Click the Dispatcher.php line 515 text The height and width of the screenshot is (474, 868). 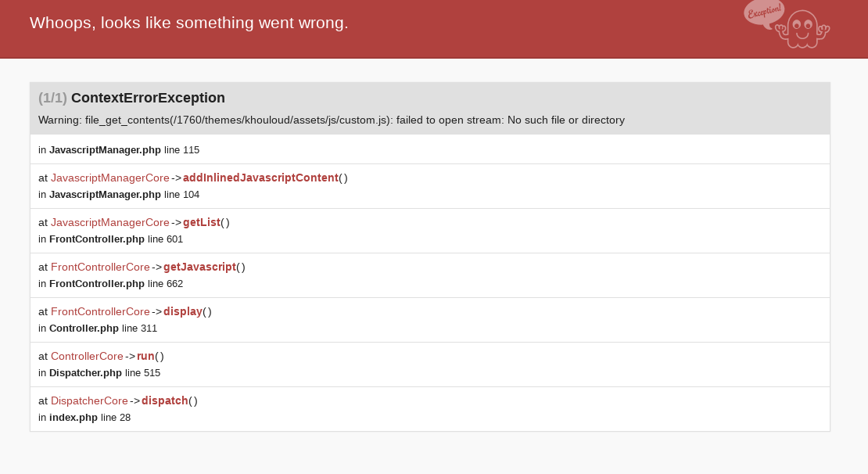[99, 372]
